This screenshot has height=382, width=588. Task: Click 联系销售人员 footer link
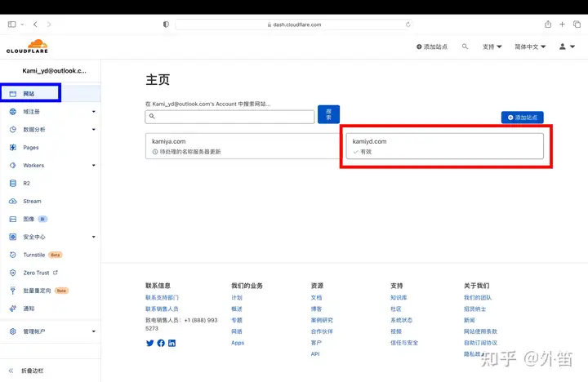pyautogui.click(x=162, y=309)
